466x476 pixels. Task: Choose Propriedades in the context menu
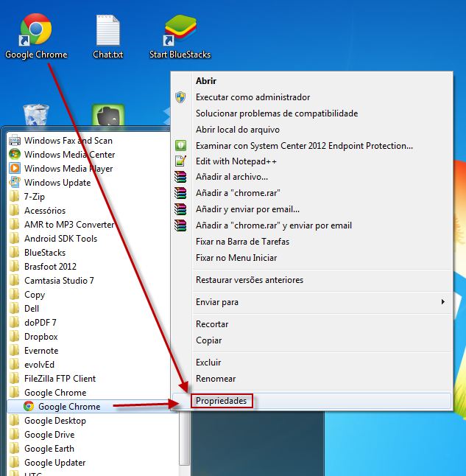click(221, 401)
